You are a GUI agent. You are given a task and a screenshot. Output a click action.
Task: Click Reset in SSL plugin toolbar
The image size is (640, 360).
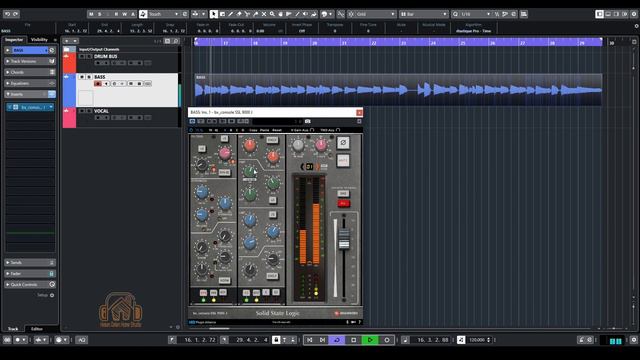277,130
